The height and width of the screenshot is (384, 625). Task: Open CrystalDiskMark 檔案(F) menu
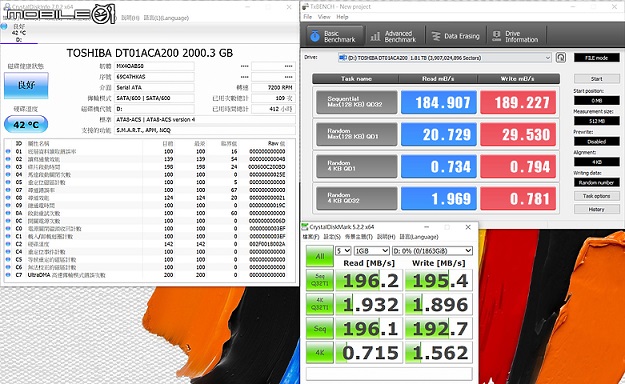click(x=311, y=237)
